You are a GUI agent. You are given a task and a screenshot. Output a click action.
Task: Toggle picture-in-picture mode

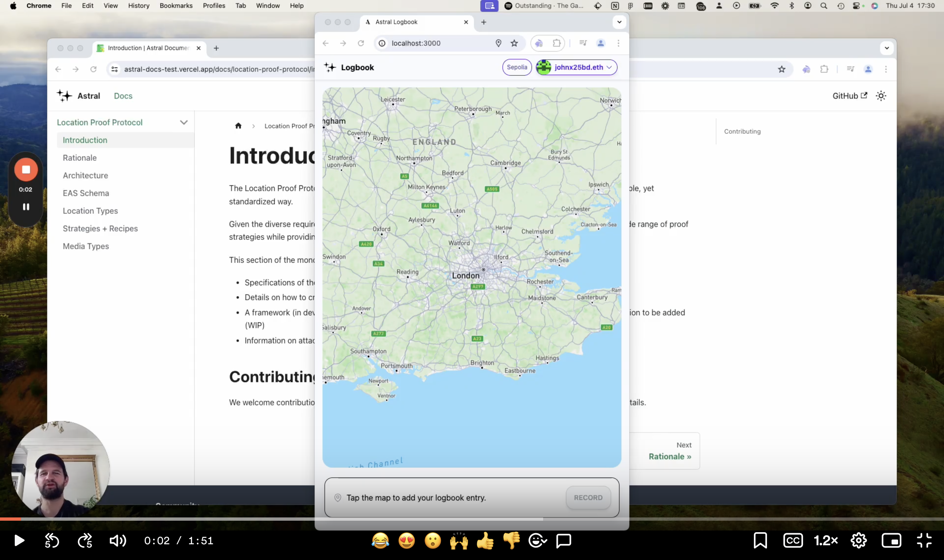[x=892, y=541]
